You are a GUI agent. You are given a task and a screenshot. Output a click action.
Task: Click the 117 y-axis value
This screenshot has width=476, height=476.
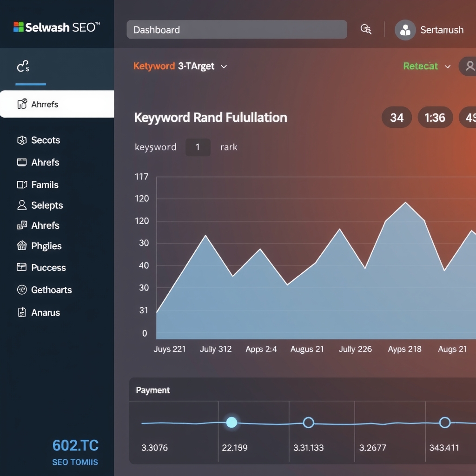[141, 176]
